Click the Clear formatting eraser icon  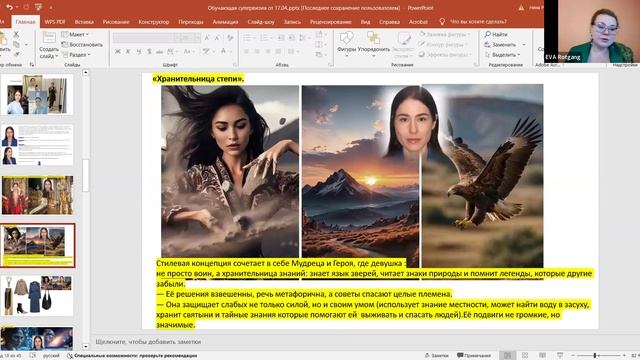[x=230, y=38]
